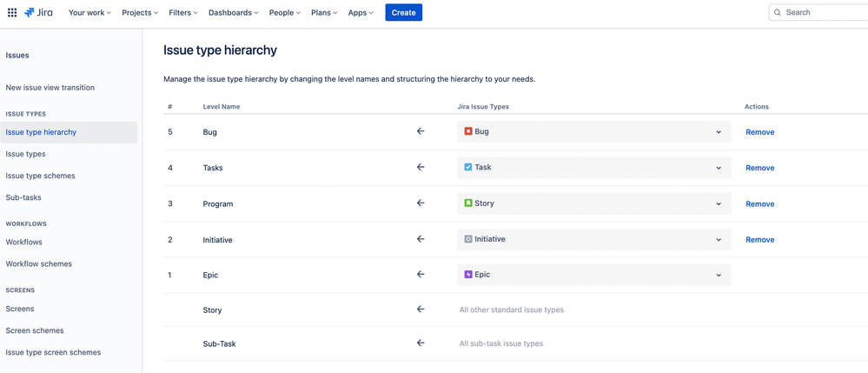Click the Program level name
Screen dimensions: 868x373
pos(218,204)
